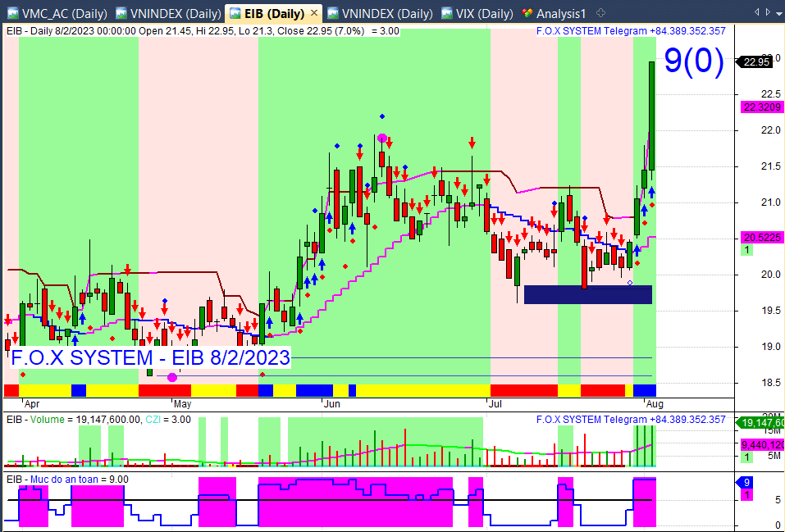785x532 pixels.
Task: Click the Aug label on time axis
Action: 655,404
